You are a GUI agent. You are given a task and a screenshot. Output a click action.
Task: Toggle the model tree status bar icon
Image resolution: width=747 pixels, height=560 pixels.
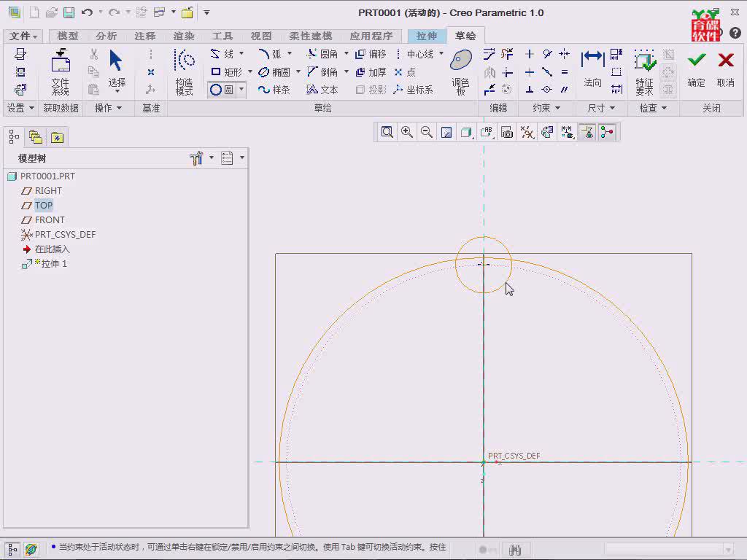point(13,550)
